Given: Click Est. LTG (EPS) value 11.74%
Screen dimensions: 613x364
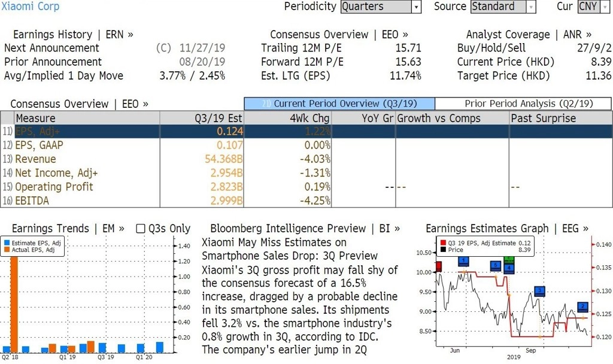Looking at the screenshot, I should (x=405, y=76).
